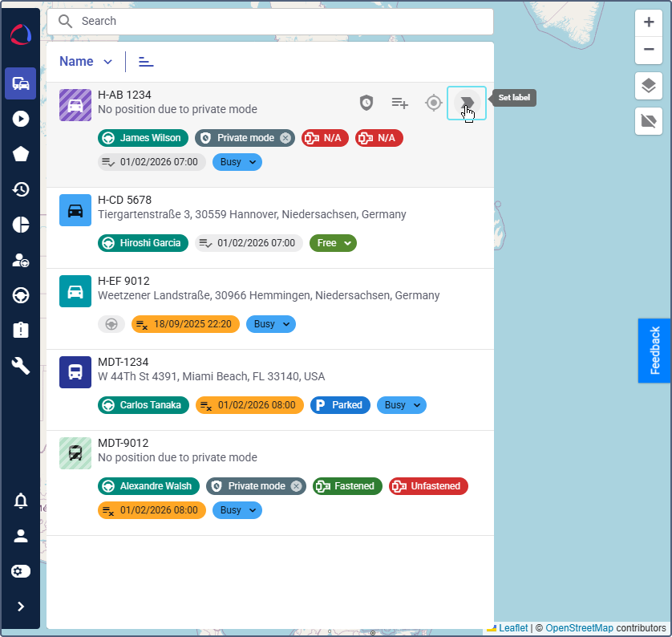The height and width of the screenshot is (637, 672).
Task: Select the MDT-9012 vehicle name
Action: (x=123, y=443)
